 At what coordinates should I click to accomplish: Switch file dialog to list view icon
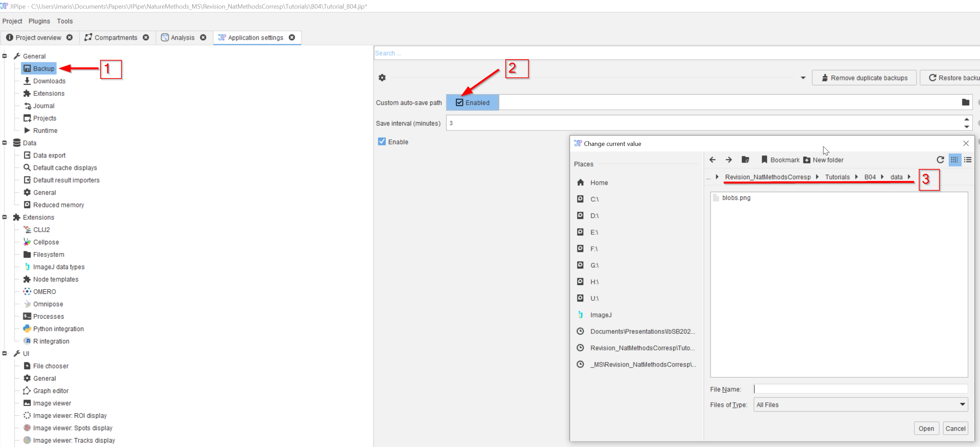pyautogui.click(x=968, y=160)
